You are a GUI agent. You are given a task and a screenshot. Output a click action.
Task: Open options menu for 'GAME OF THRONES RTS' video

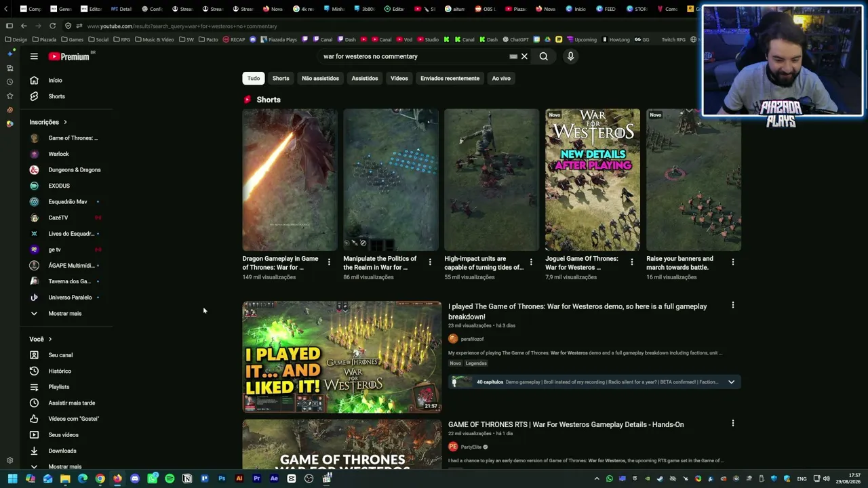point(732,423)
